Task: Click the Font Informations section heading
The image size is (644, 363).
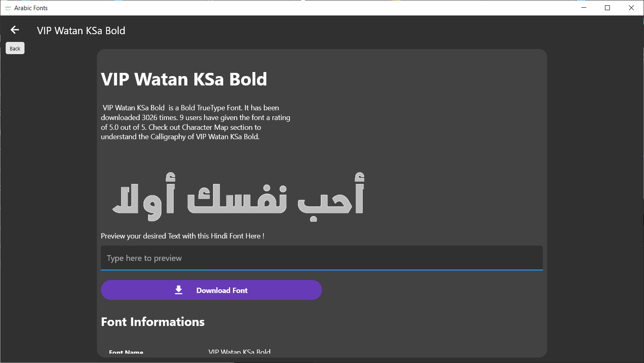Action: point(153,322)
